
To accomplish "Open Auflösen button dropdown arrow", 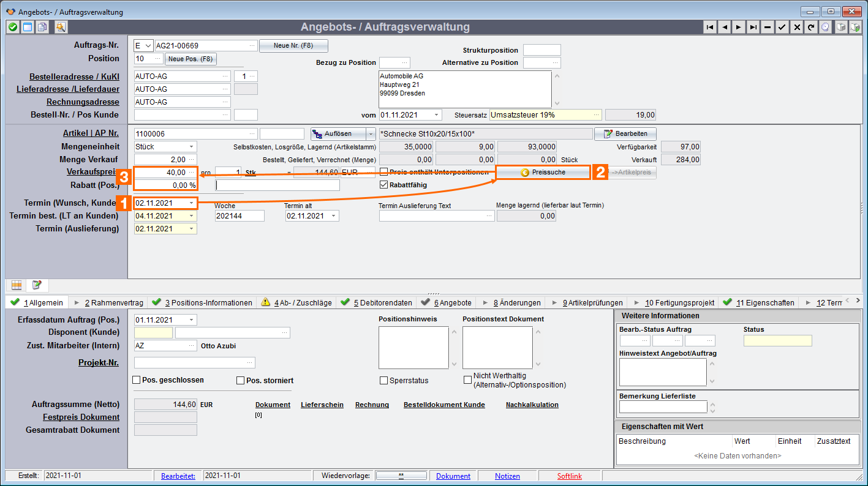I will point(370,133).
